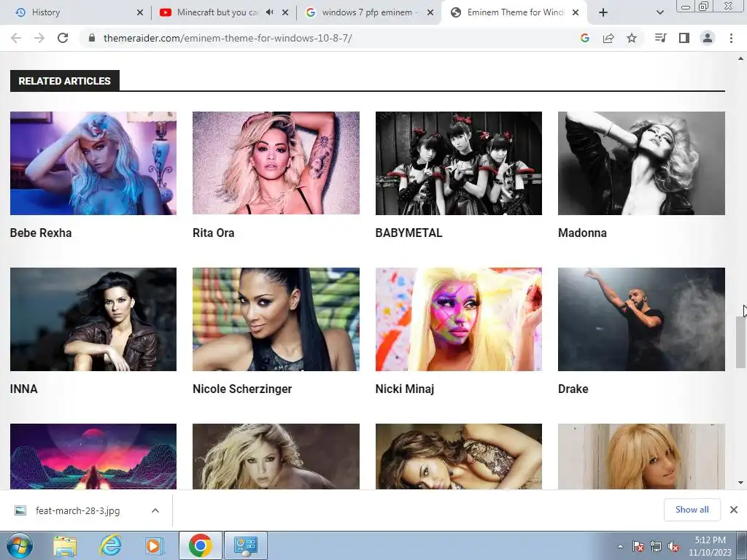Click the INNA title link
747x560 pixels.
24,389
